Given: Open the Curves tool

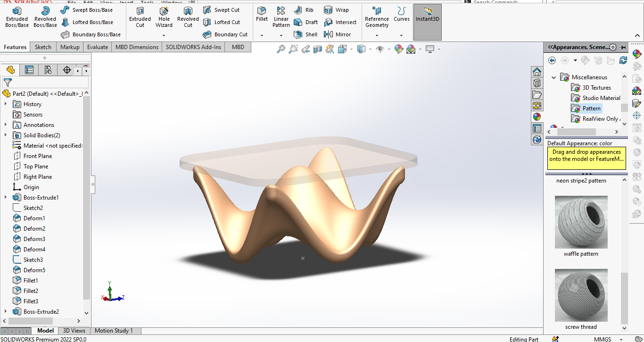Looking at the screenshot, I should click(x=402, y=14).
